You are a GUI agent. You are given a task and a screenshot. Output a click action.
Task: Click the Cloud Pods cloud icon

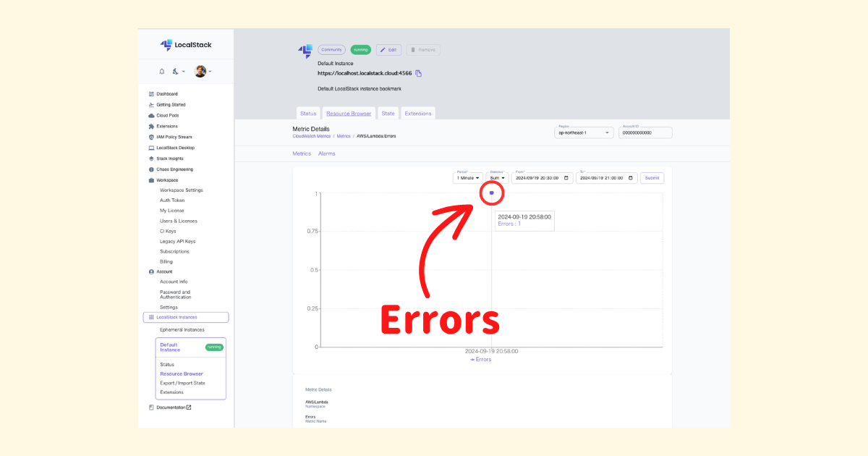tap(151, 116)
